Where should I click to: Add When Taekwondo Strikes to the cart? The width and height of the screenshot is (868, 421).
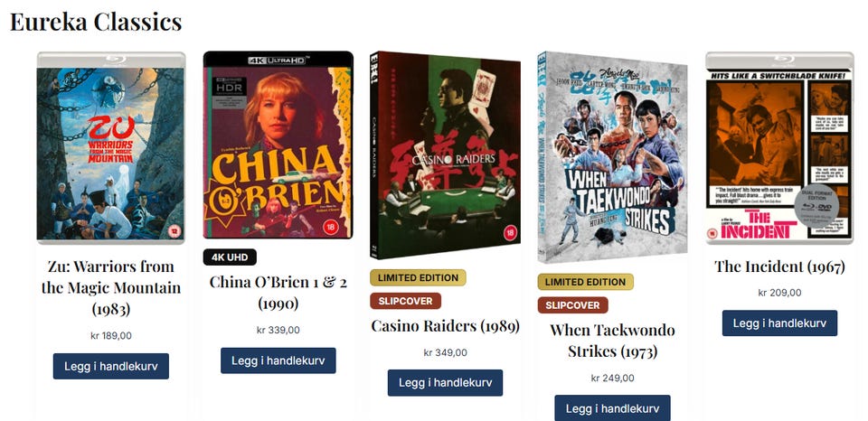[x=612, y=407]
